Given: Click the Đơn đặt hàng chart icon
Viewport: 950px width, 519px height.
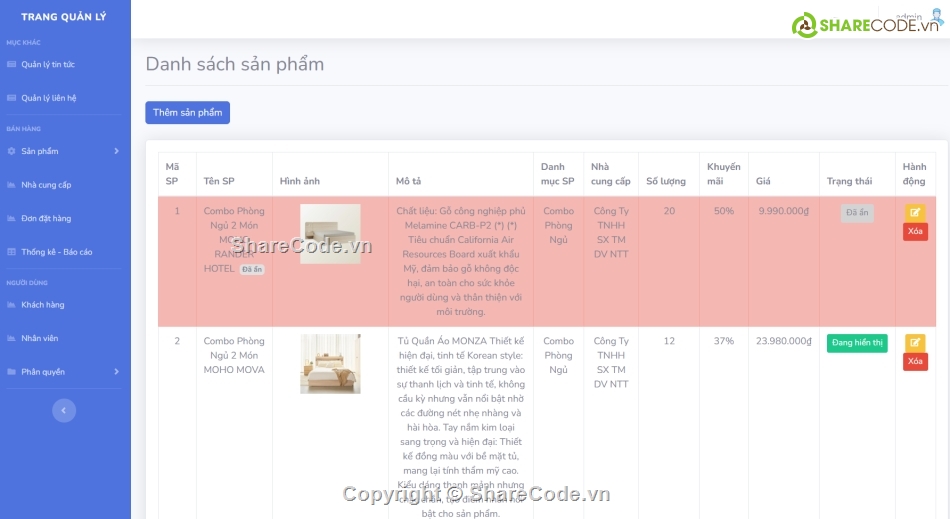Looking at the screenshot, I should 11,218.
